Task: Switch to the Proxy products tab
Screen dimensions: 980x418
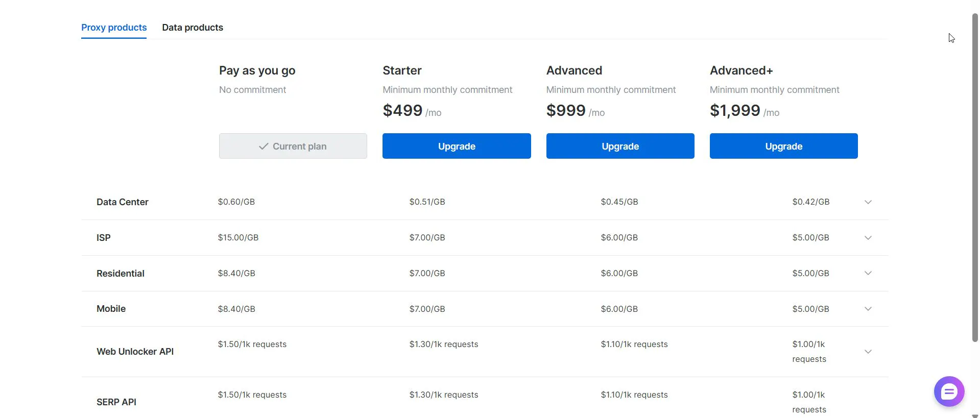Action: coord(114,28)
